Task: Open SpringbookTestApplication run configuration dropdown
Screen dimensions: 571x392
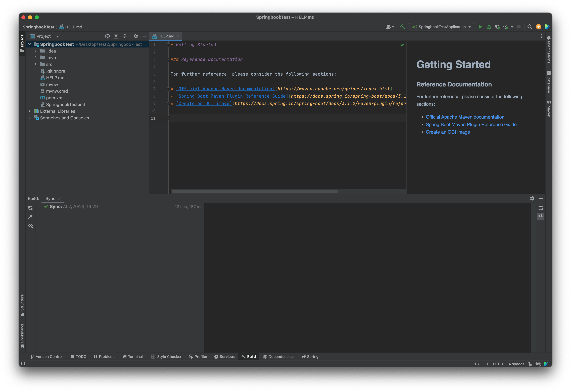Action: 442,27
